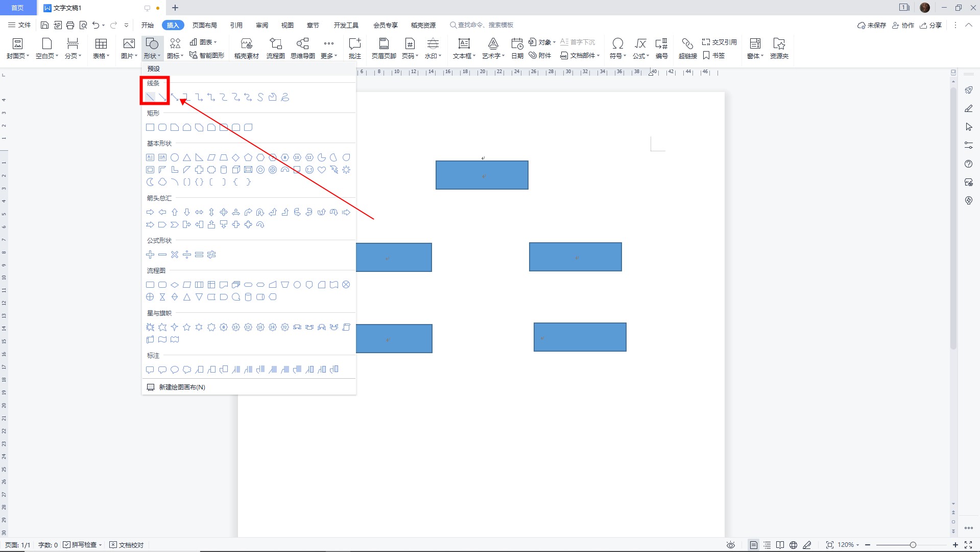Insert a smiley face basic shape
The height and width of the screenshot is (552, 980).
309,170
